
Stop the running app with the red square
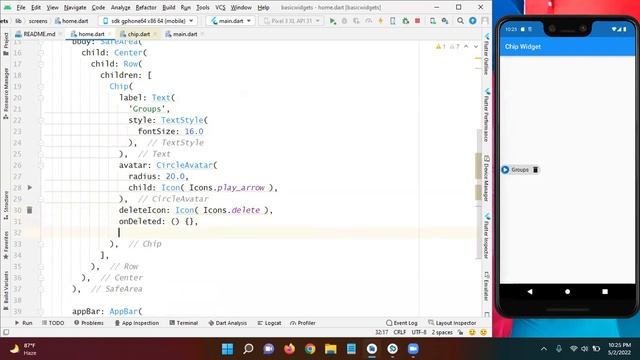[x=418, y=21]
